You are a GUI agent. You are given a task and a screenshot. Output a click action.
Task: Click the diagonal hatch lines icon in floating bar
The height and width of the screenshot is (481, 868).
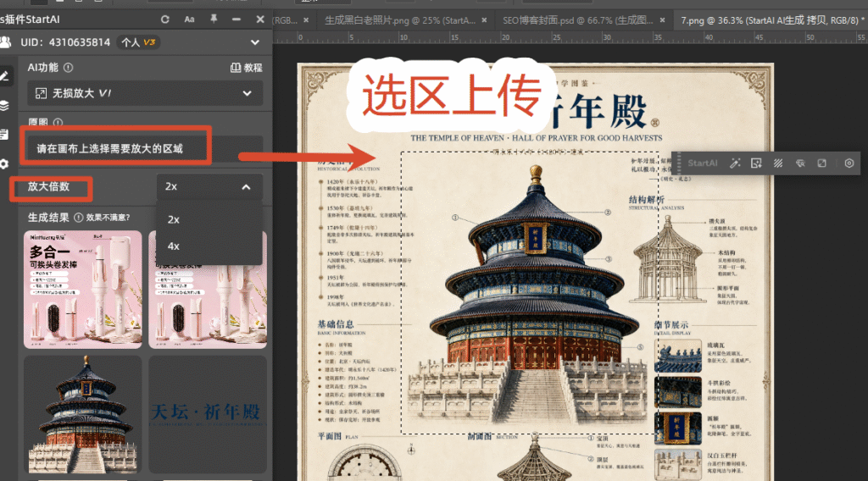pyautogui.click(x=778, y=163)
